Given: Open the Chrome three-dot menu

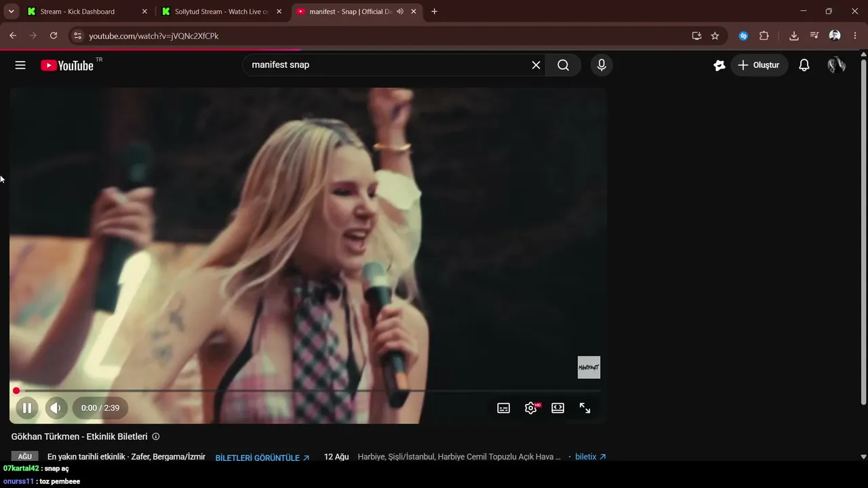Looking at the screenshot, I should click(x=855, y=36).
